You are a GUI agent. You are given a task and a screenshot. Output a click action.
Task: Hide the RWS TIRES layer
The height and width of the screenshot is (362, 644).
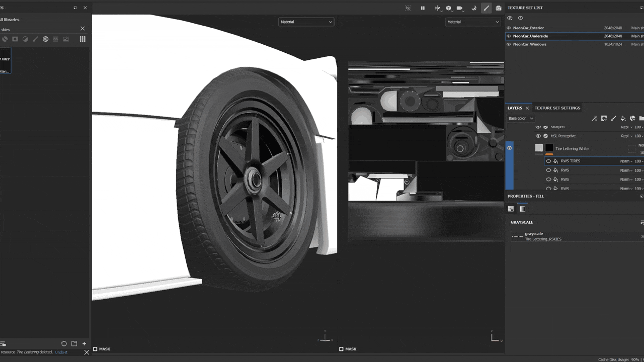coord(548,161)
